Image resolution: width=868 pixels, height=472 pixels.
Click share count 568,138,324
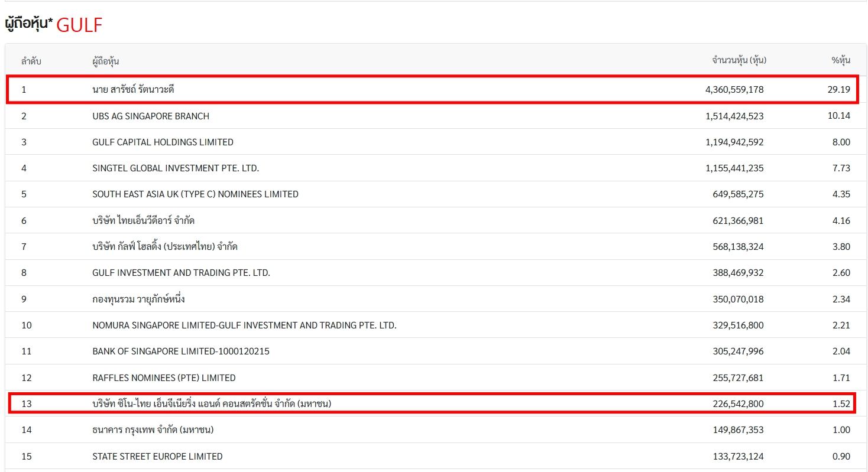(739, 246)
